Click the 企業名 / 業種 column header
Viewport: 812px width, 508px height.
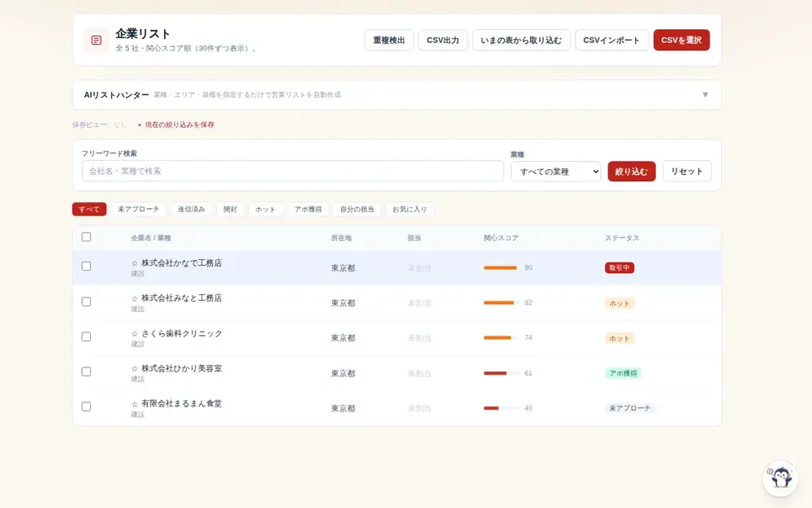tap(151, 238)
